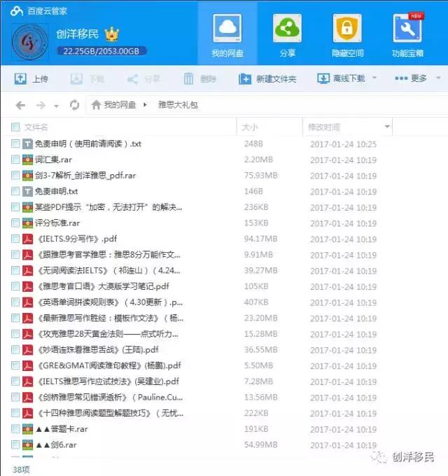The height and width of the screenshot is (476, 448).
Task: Click the PDF icon of 《剑桥雅思常见错误透析》
Action: click(x=27, y=397)
